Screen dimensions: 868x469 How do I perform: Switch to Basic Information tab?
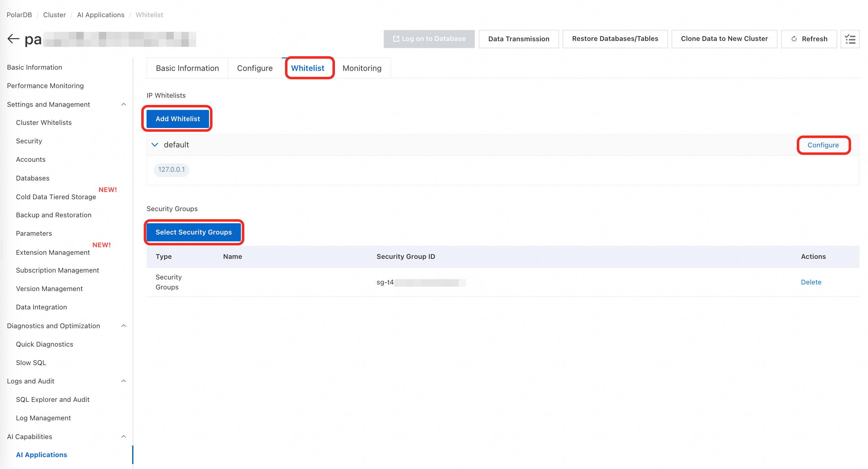[187, 68]
